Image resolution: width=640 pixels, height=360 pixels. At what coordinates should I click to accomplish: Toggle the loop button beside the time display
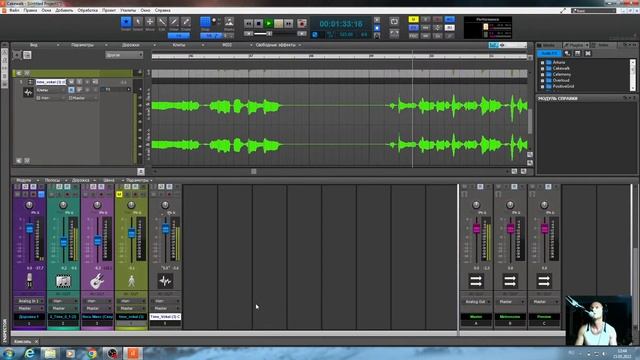[394, 22]
